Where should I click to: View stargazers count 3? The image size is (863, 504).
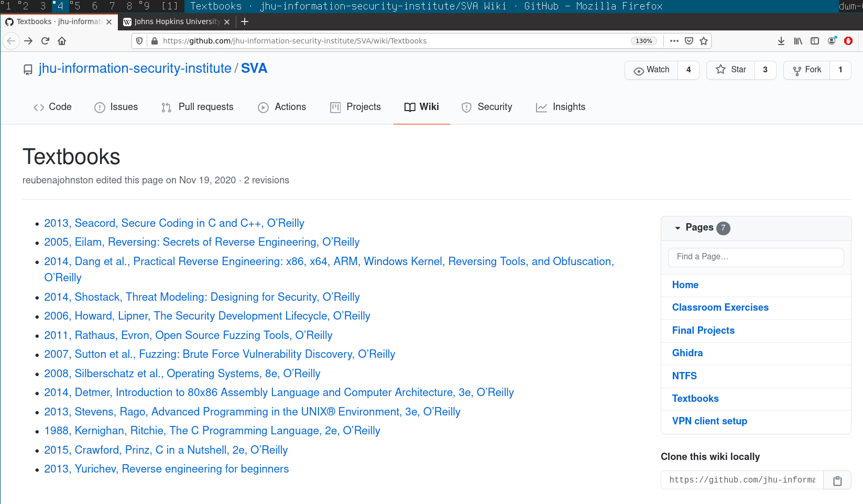click(765, 70)
